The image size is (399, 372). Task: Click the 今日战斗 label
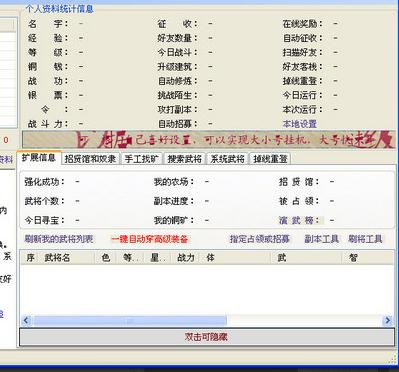pyautogui.click(x=177, y=52)
